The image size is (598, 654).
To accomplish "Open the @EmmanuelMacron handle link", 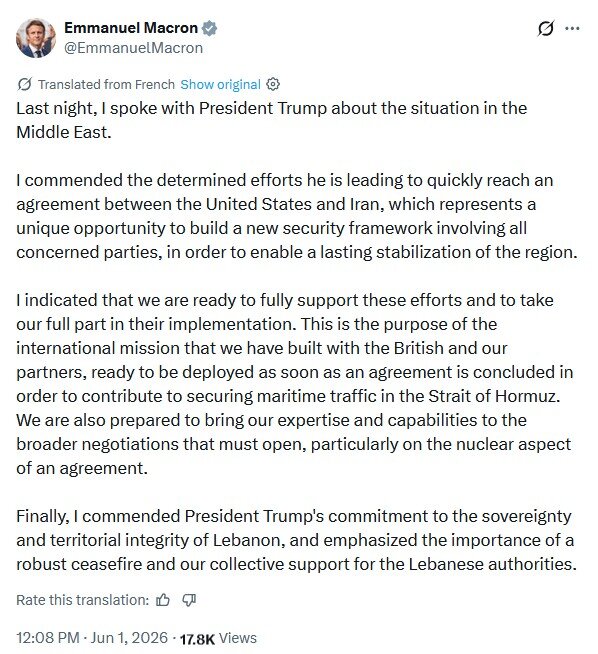I will [x=133, y=48].
